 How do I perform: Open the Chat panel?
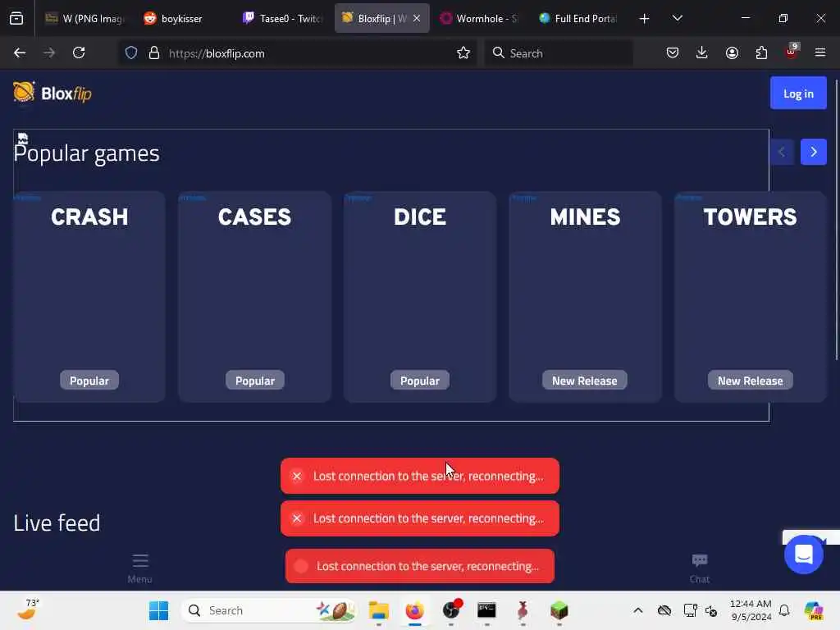coord(699,568)
